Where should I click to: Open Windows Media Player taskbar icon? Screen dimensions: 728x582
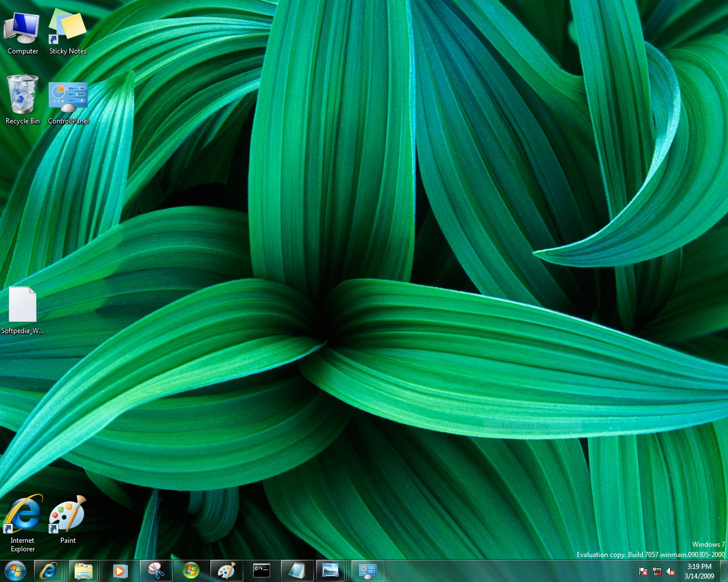pos(119,571)
